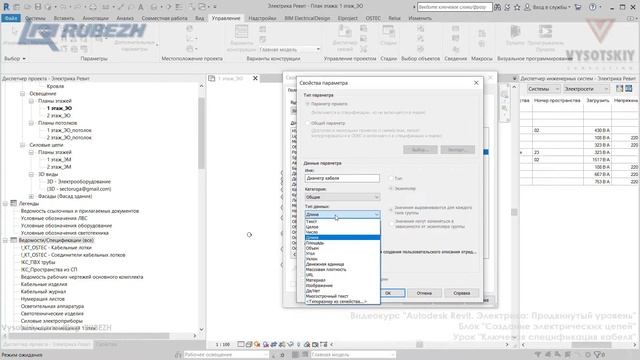Expand the Фасады (Фасад здания) node

tap(31, 196)
